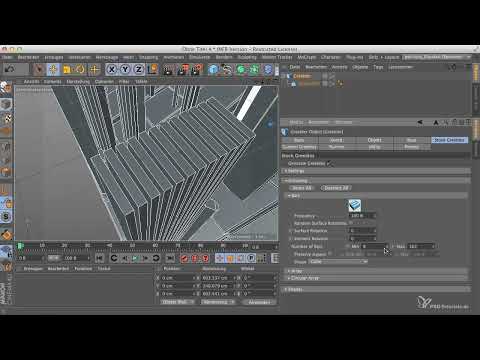
Task: Open the blue deformer icon
Action: [268, 70]
